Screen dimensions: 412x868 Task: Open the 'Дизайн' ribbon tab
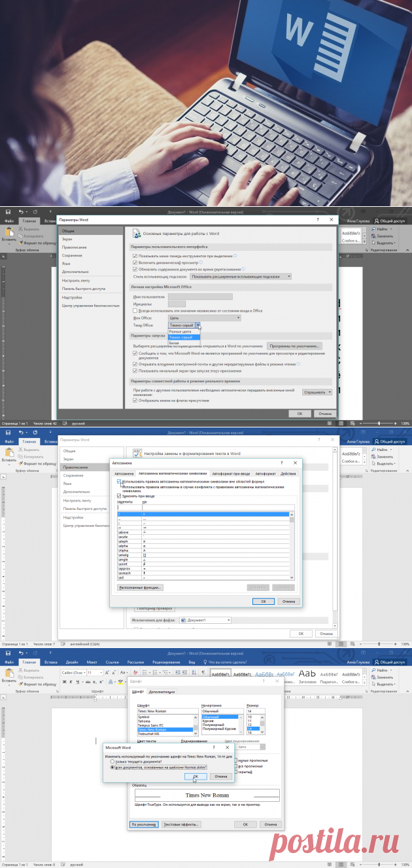72,662
